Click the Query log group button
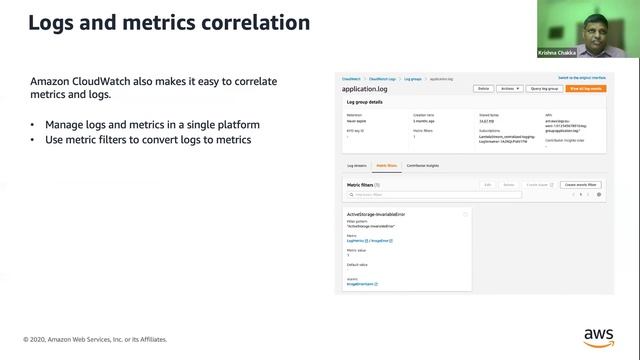Screen dimensions: 640x360 click(x=544, y=89)
